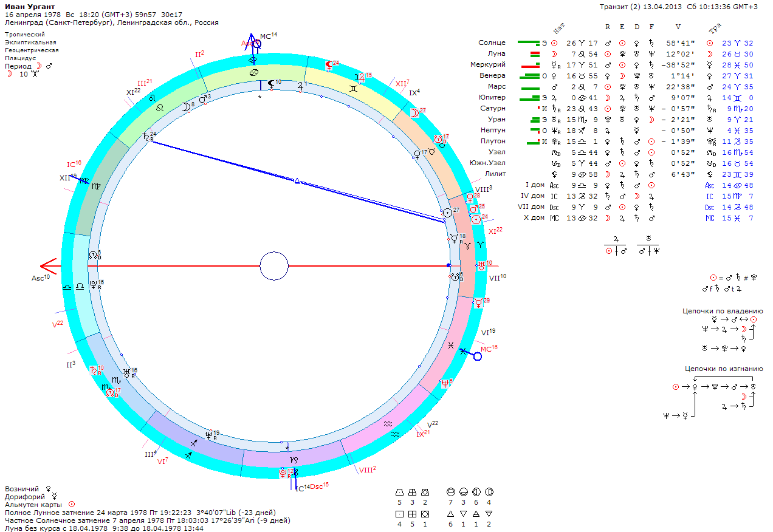
Task: Click transit Neptune glyph marked 5 in Pisces
Action: 444,383
